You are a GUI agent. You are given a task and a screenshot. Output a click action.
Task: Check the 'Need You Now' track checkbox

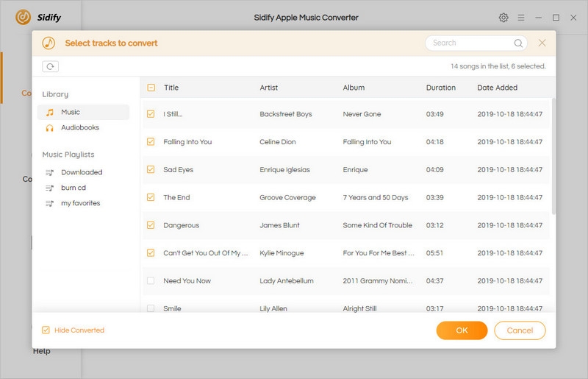[x=151, y=281]
